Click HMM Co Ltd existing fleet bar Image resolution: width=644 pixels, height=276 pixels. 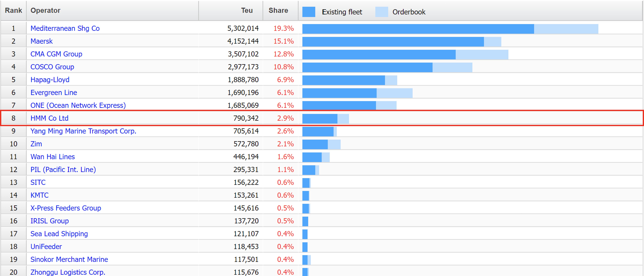[320, 119]
